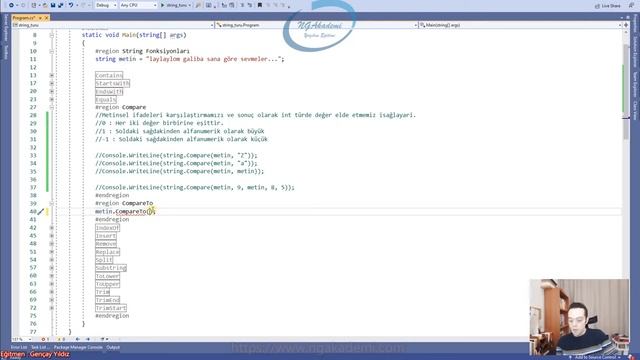Expand the collapsed TrimStart region
The height and width of the screenshot is (360, 640).
pyautogui.click(x=51, y=308)
